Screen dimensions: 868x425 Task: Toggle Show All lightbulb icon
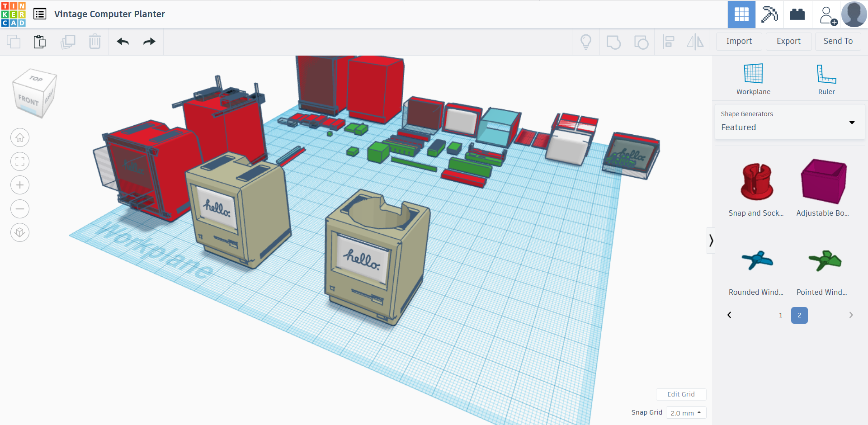click(586, 42)
